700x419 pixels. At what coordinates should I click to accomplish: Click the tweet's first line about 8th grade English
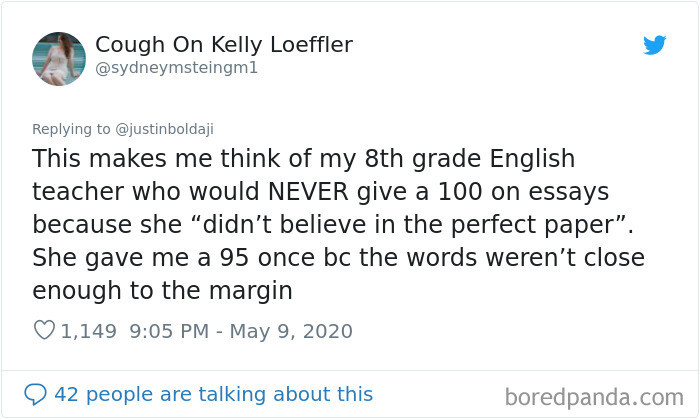304,159
